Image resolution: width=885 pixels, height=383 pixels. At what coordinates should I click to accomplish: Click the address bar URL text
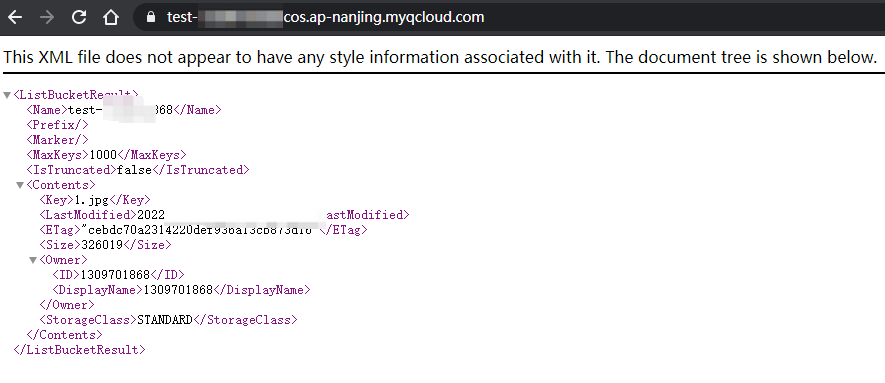pos(326,17)
